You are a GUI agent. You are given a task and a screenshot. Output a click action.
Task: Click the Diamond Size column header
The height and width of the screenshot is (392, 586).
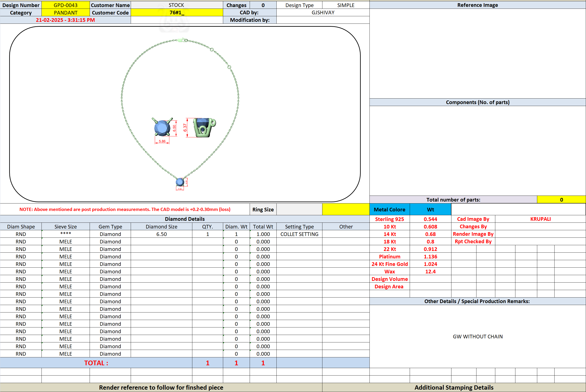pyautogui.click(x=162, y=227)
